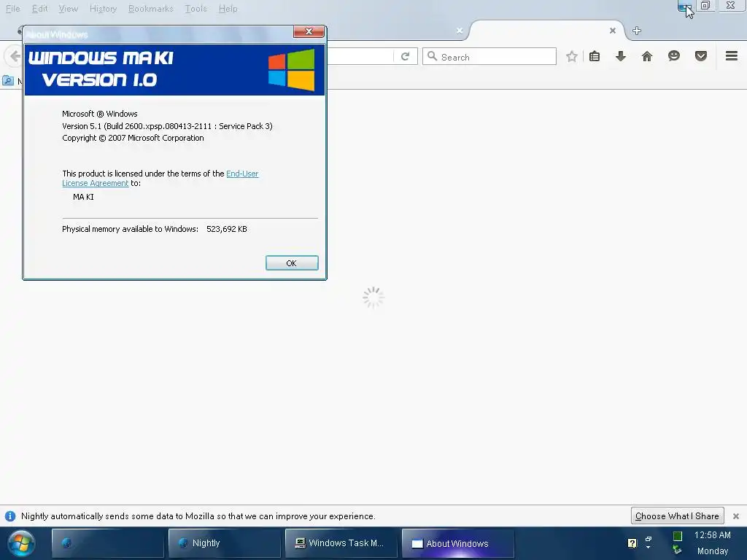Click the bookmarks toolbar magnifier folder icon

7,80
